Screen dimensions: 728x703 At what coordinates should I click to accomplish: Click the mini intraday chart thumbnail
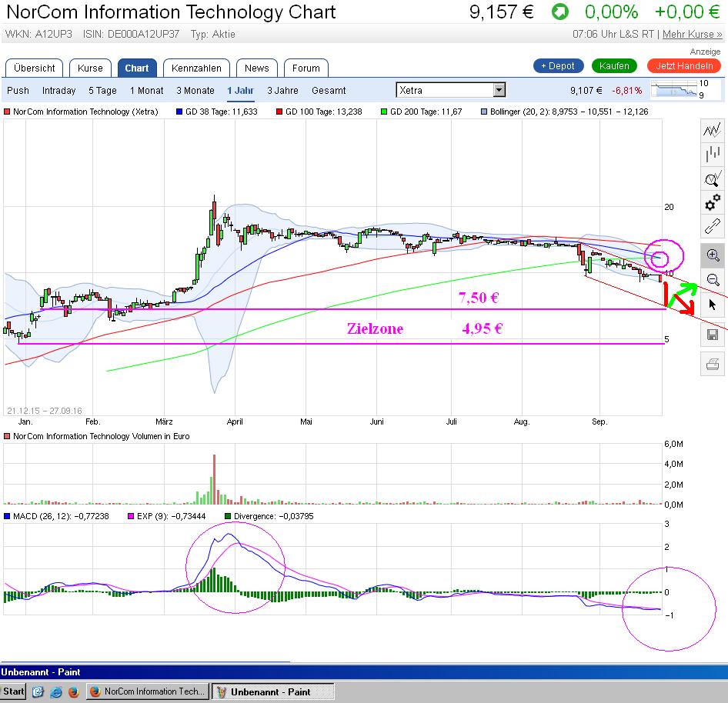click(674, 89)
